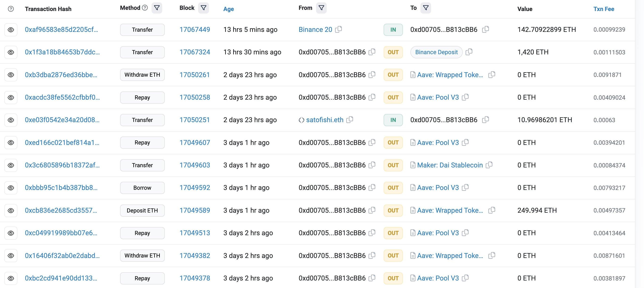Click the OUT badge on the Borrow row
Image resolution: width=644 pixels, height=288 pixels.
[x=393, y=188]
